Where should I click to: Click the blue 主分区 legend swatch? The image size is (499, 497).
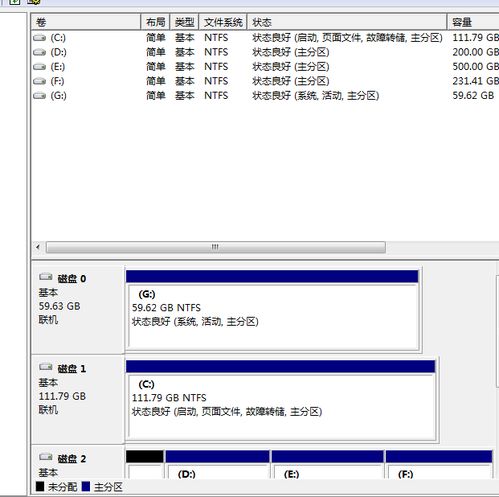point(86,487)
